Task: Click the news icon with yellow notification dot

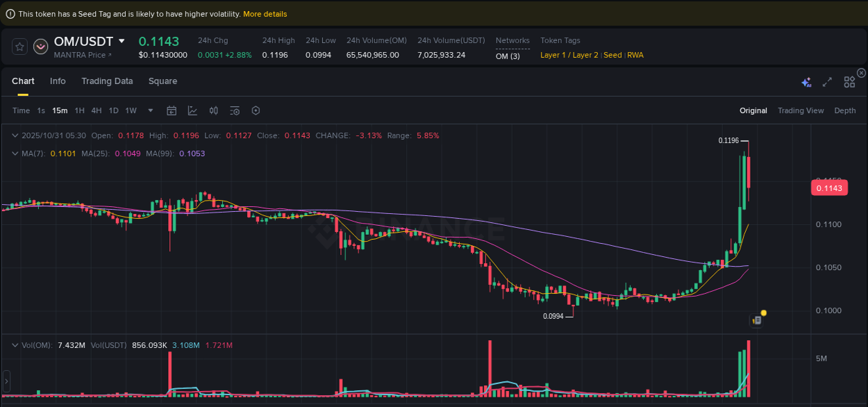Action: coord(758,320)
